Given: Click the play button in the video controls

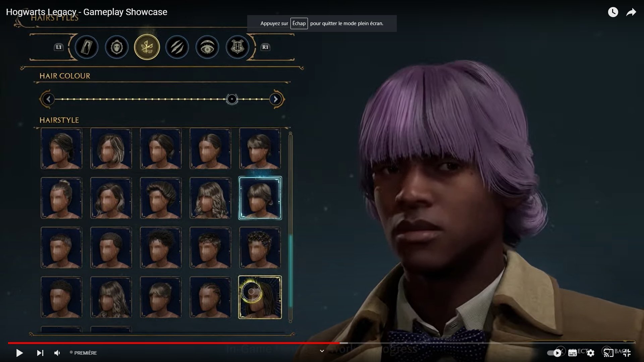Looking at the screenshot, I should point(19,353).
